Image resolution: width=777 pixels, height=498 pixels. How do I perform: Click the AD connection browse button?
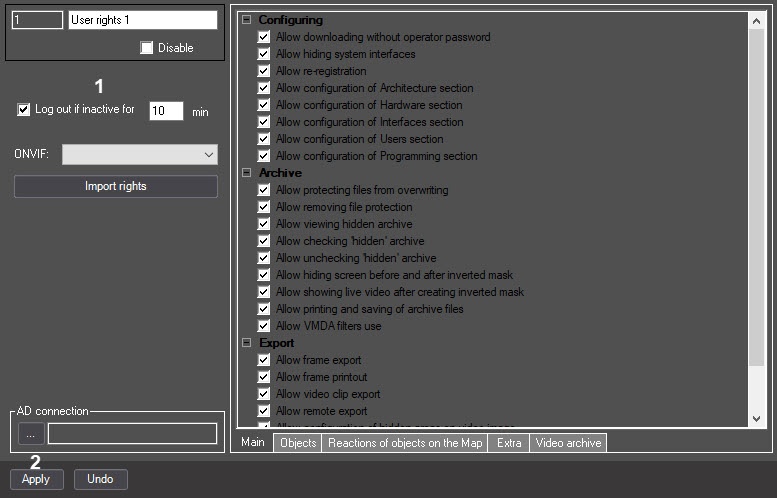(x=31, y=434)
